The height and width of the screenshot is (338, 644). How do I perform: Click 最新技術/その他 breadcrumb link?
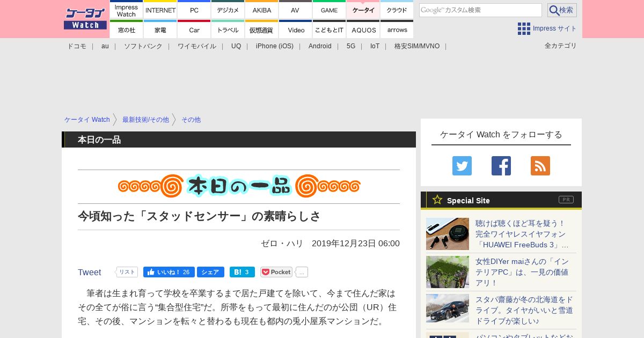[x=145, y=120]
